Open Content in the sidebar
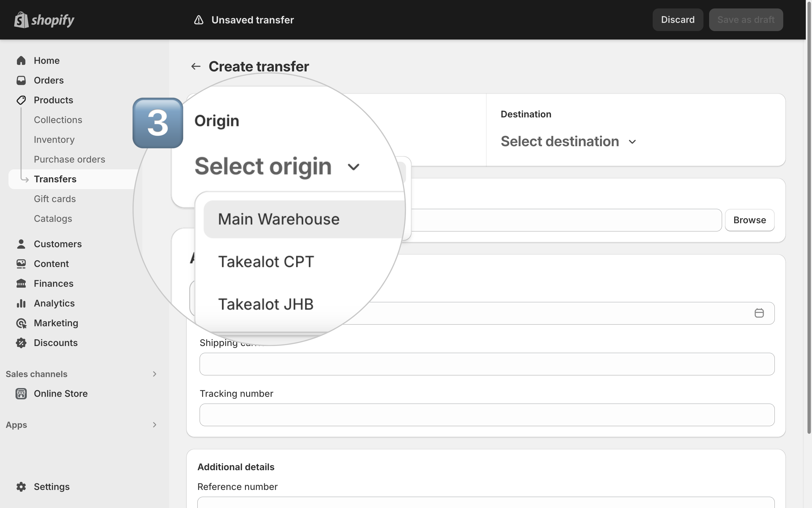Viewport: 812px width, 508px height. pyautogui.click(x=51, y=264)
